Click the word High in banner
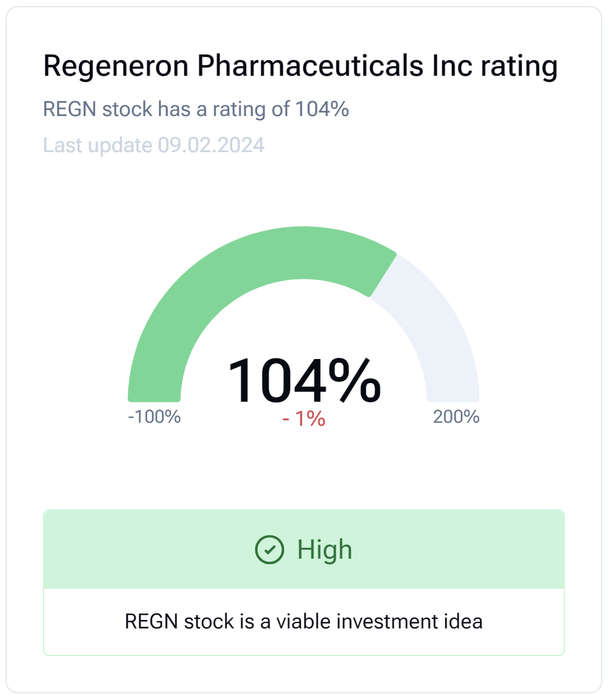The height and width of the screenshot is (700, 609). (325, 549)
